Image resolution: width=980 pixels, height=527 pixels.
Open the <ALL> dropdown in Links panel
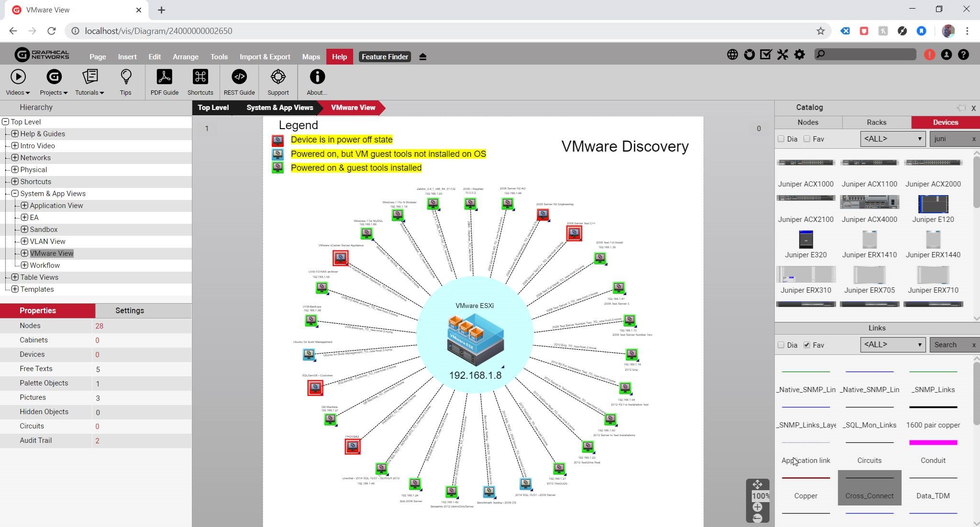[892, 344]
